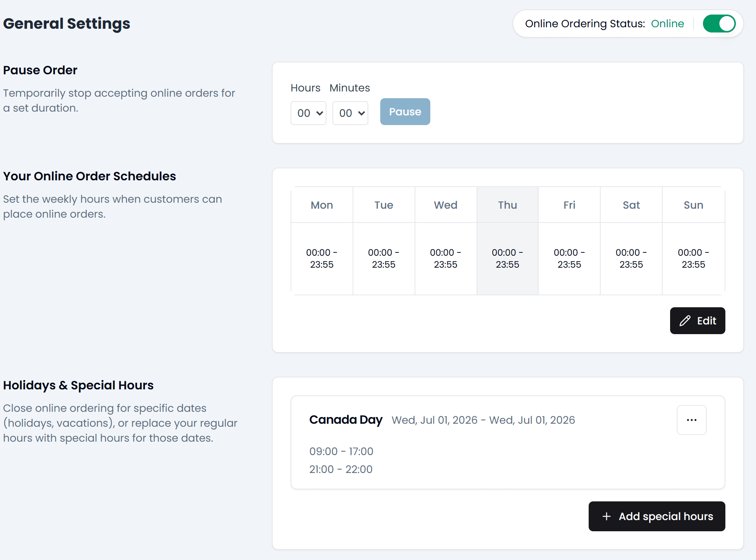Image resolution: width=756 pixels, height=560 pixels.
Task: Select the Tue column header
Action: [x=384, y=205]
